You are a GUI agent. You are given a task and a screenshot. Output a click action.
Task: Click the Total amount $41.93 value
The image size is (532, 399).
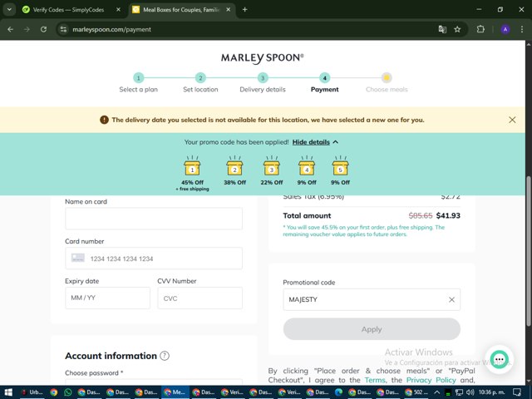pos(448,215)
